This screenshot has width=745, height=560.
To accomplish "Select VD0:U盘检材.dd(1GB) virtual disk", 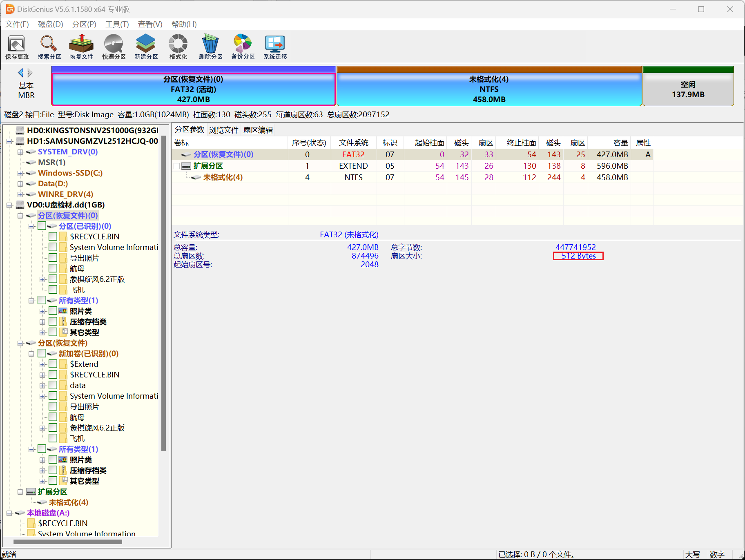I will point(66,205).
